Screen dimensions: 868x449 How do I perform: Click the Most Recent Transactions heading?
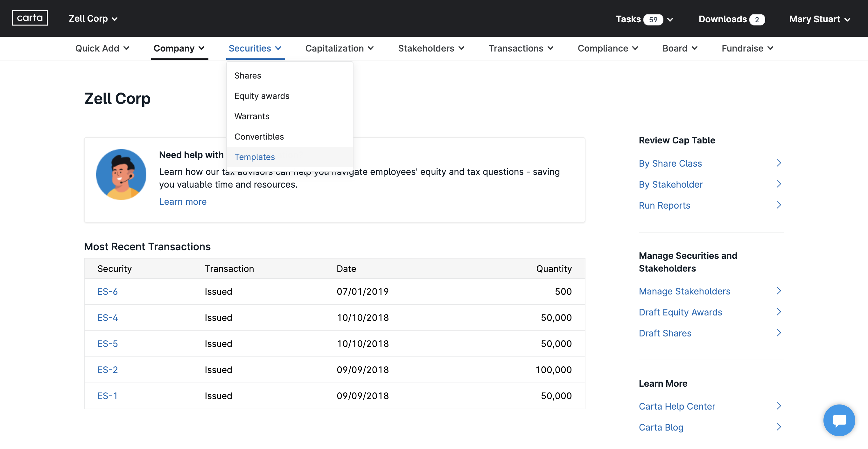147,246
